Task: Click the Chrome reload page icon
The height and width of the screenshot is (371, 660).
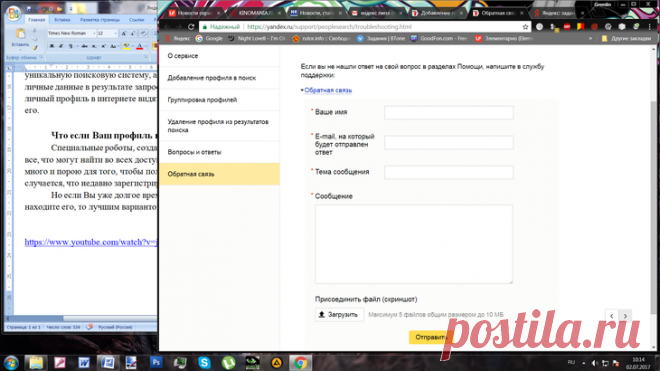Action: [x=191, y=27]
